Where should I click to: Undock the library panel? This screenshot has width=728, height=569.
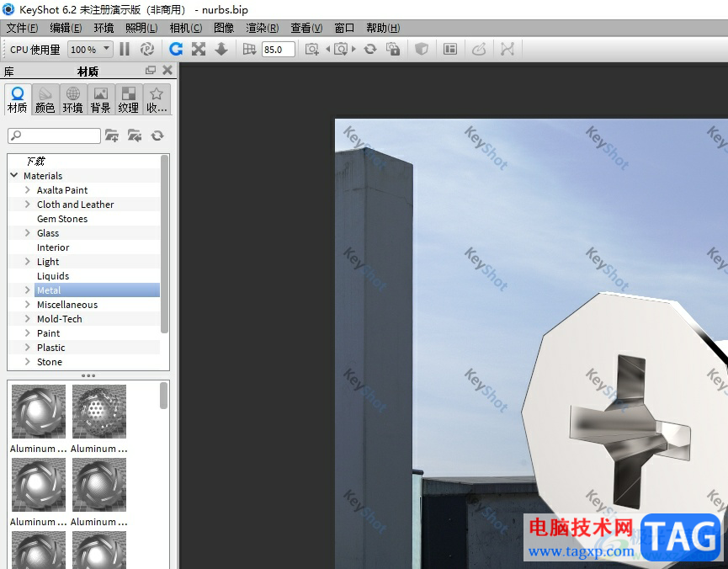pyautogui.click(x=151, y=70)
